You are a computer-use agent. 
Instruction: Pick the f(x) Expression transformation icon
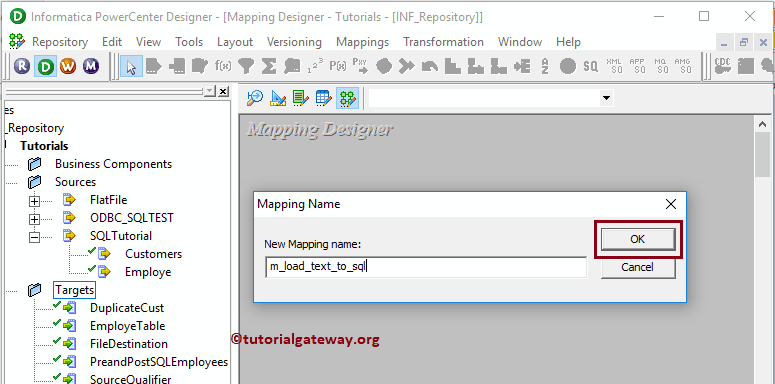click(x=223, y=66)
